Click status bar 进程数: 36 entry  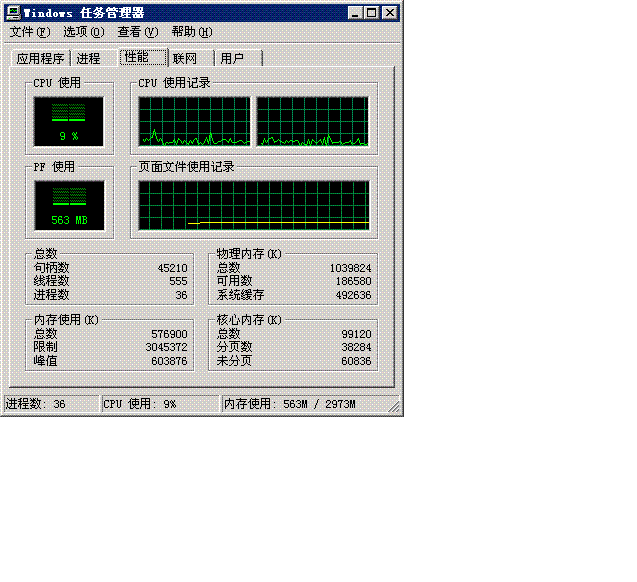(51, 404)
